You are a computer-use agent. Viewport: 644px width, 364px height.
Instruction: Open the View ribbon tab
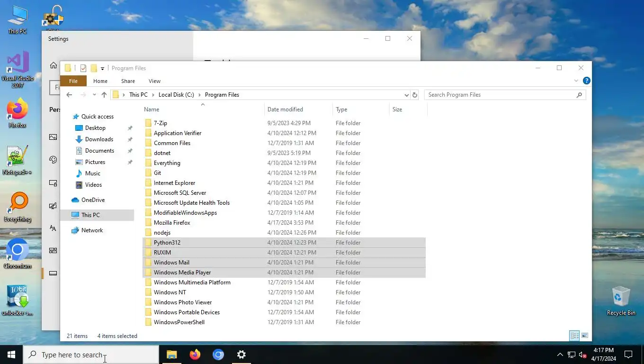(x=154, y=81)
